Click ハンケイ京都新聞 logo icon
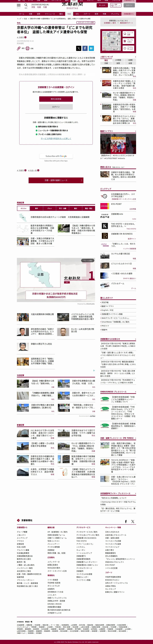This screenshot has width=153, height=644. 105,245
